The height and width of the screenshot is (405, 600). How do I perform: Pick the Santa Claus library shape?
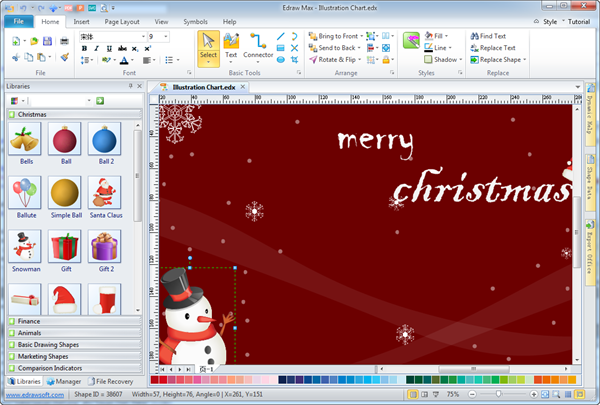tap(104, 193)
